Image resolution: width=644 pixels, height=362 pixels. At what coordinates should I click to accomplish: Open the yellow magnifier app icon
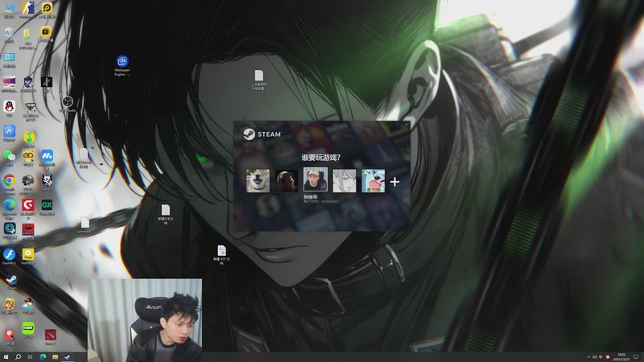[x=47, y=10]
